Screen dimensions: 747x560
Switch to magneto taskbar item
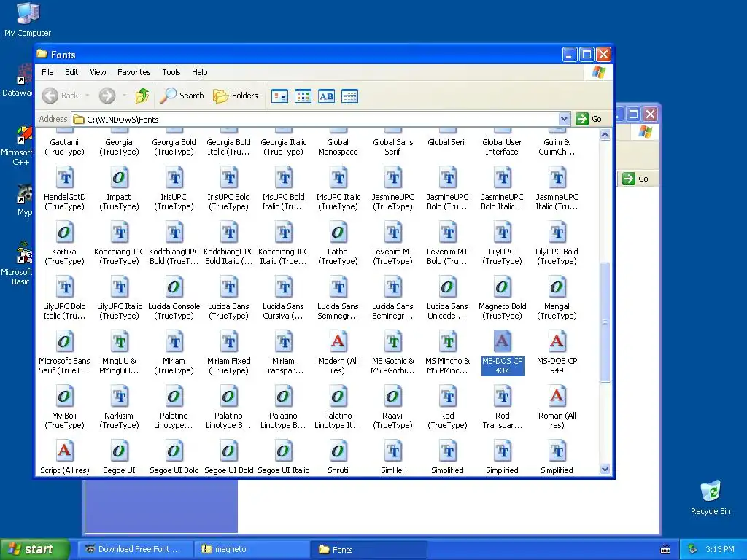point(252,549)
